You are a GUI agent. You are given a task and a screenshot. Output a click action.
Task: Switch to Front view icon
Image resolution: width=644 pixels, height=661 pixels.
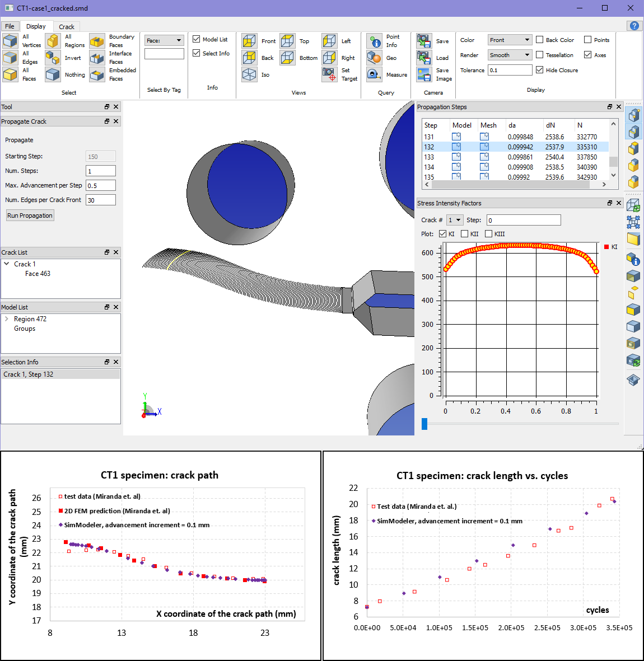249,41
